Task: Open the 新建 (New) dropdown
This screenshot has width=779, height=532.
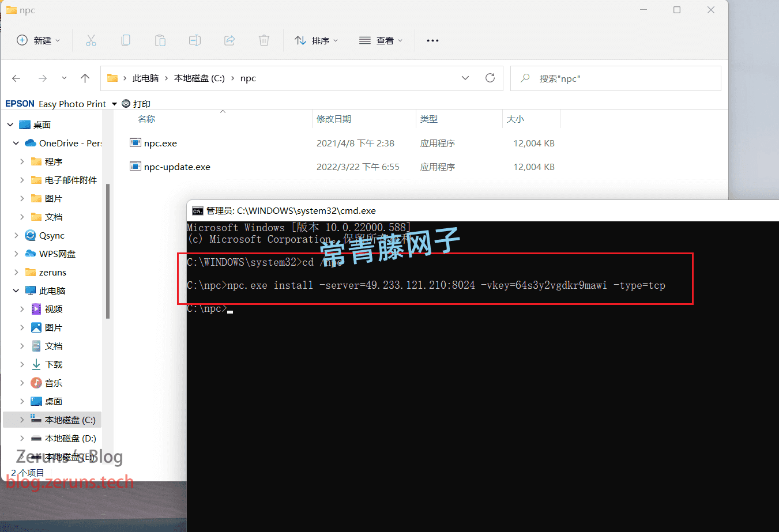Action: pyautogui.click(x=39, y=40)
